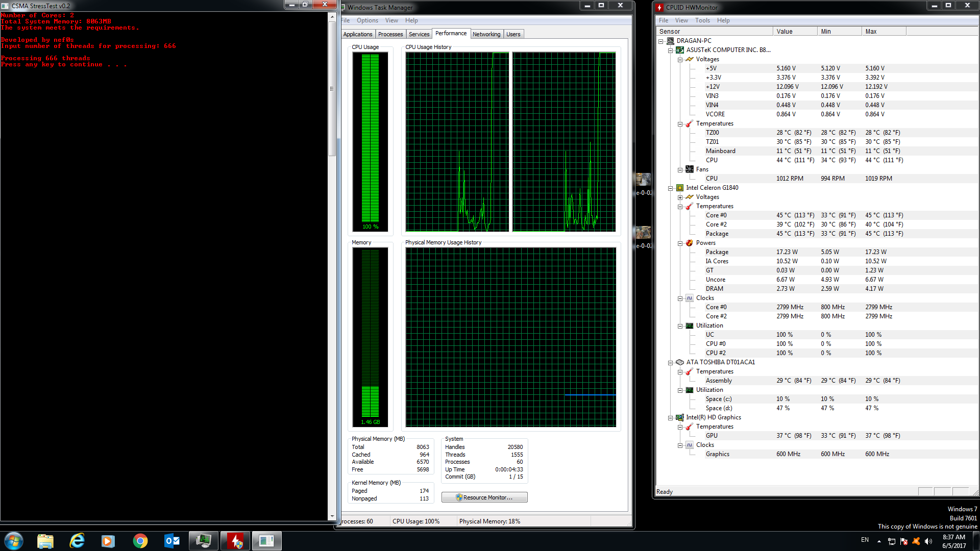980x551 pixels.
Task: Toggle Utilization section under Intel Celeron G1840
Action: point(680,325)
